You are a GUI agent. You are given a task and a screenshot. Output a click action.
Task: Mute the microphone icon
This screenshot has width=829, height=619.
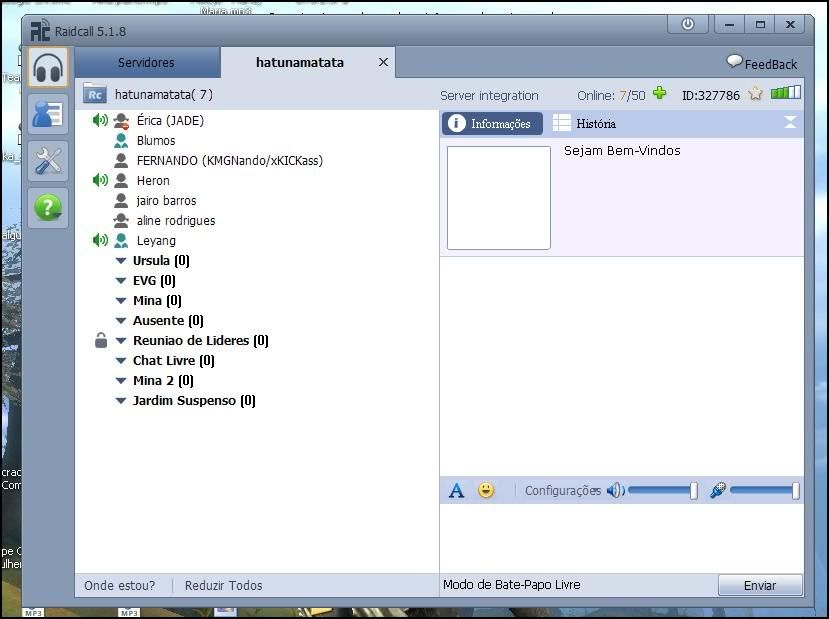(717, 490)
